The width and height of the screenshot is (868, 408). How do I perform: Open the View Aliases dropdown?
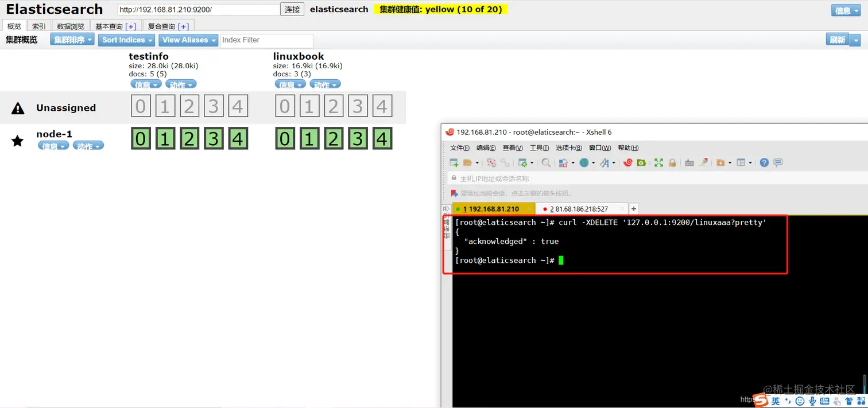[188, 40]
